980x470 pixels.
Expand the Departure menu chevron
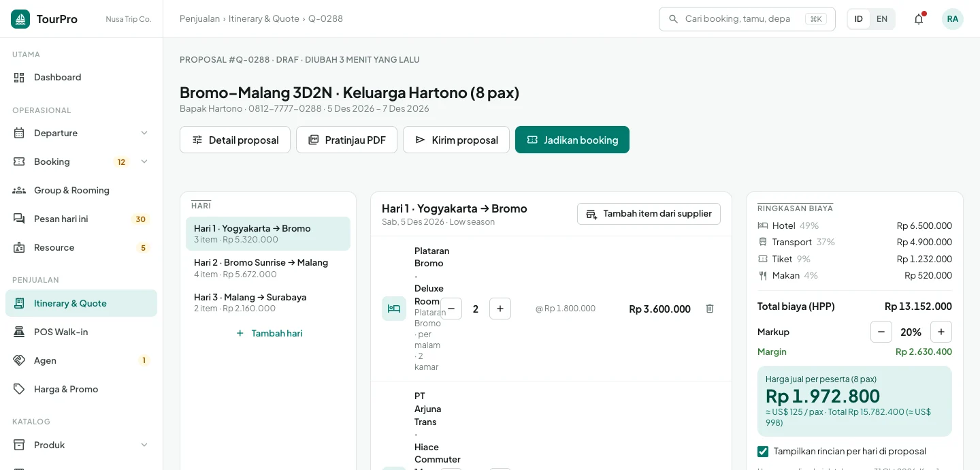(x=144, y=133)
